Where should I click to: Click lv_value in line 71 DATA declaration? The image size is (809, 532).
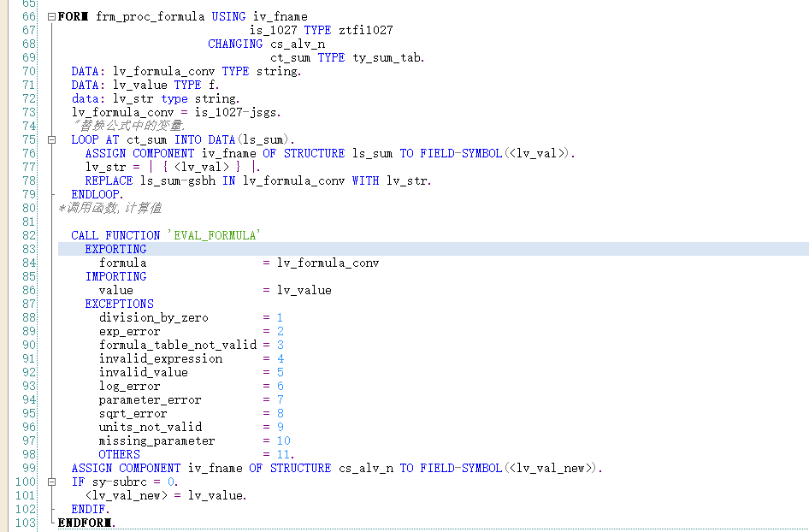click(139, 86)
